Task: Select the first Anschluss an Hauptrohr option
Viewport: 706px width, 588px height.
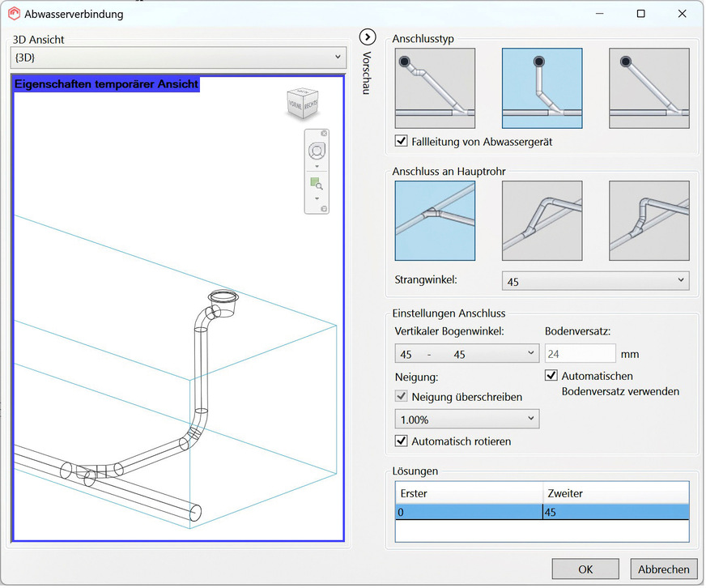Action: (x=435, y=220)
